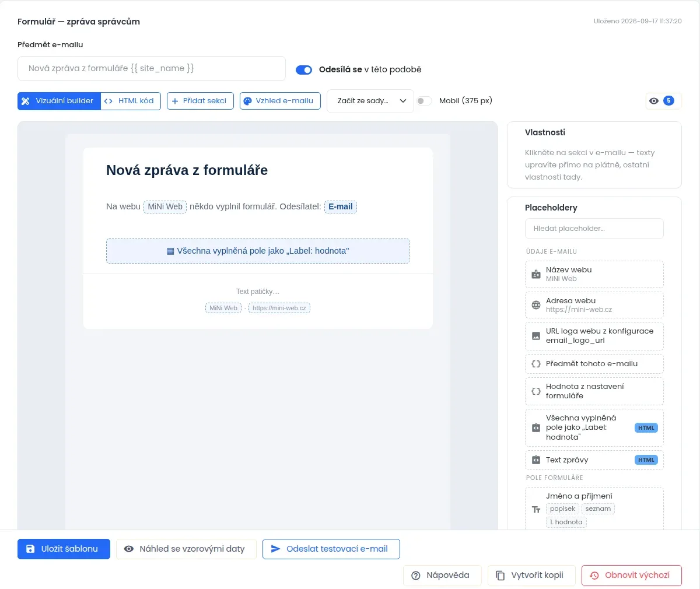Select the Název webu placeholder
Screen dimensions: 700x589
(x=594, y=274)
